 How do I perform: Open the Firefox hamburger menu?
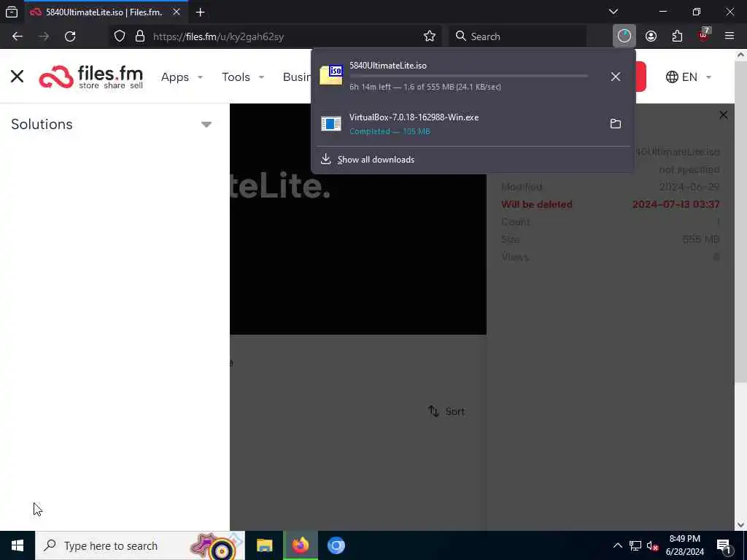coord(729,36)
